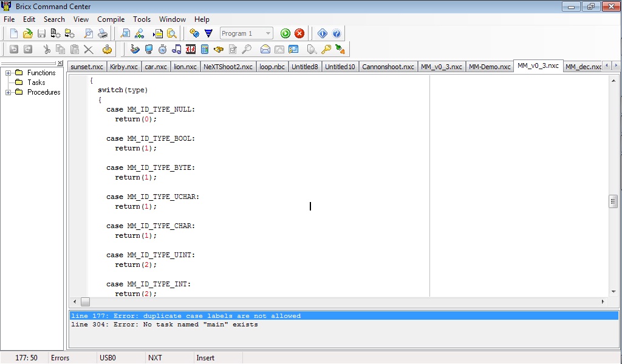The image size is (622, 364).
Task: Click the Download program icon
Action: 208,34
